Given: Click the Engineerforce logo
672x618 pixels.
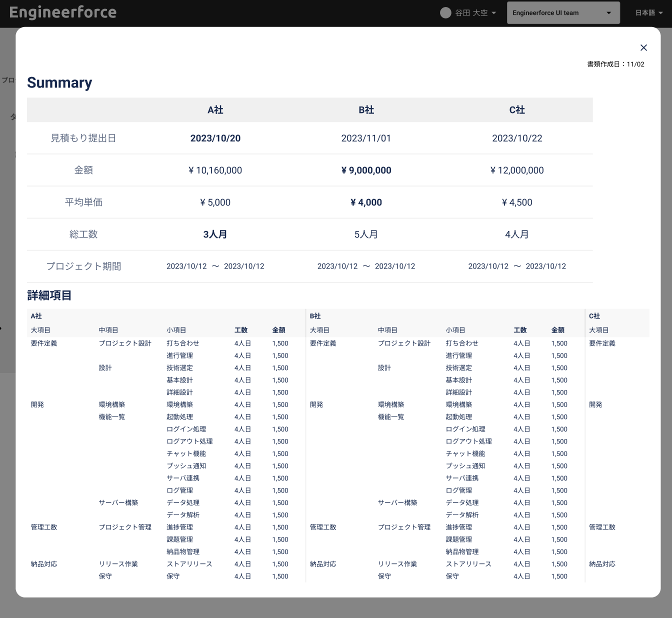Looking at the screenshot, I should point(62,12).
